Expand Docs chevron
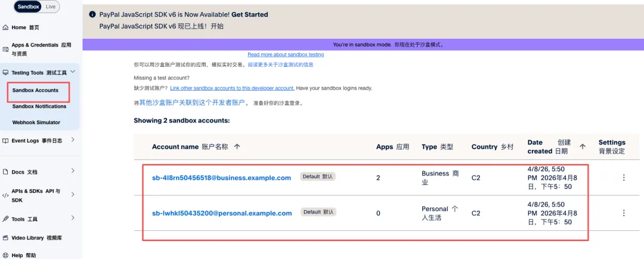The height and width of the screenshot is (259, 644). [x=73, y=171]
